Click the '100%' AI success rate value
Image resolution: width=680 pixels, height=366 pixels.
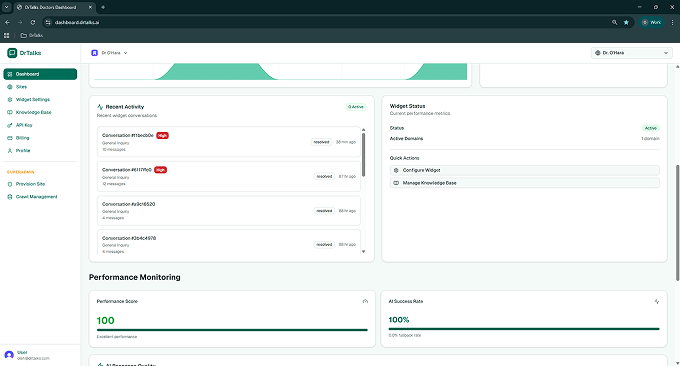click(399, 320)
